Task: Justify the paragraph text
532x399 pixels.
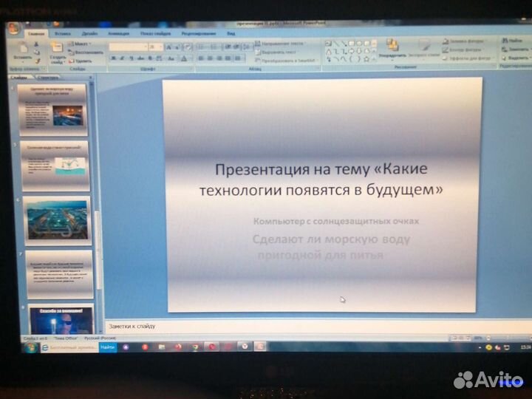Action: [228, 58]
